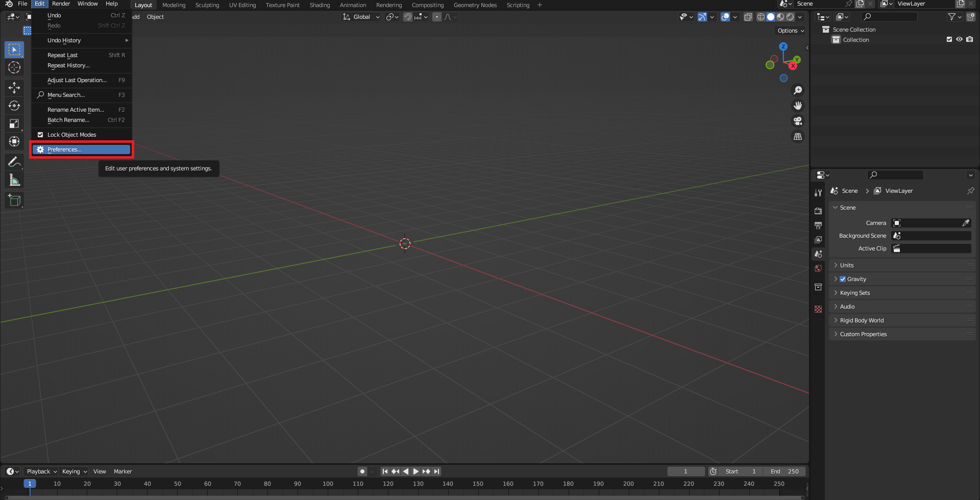Toggle Collection exclude-from-view-layer checkbox
The height and width of the screenshot is (500, 980).
[x=949, y=39]
